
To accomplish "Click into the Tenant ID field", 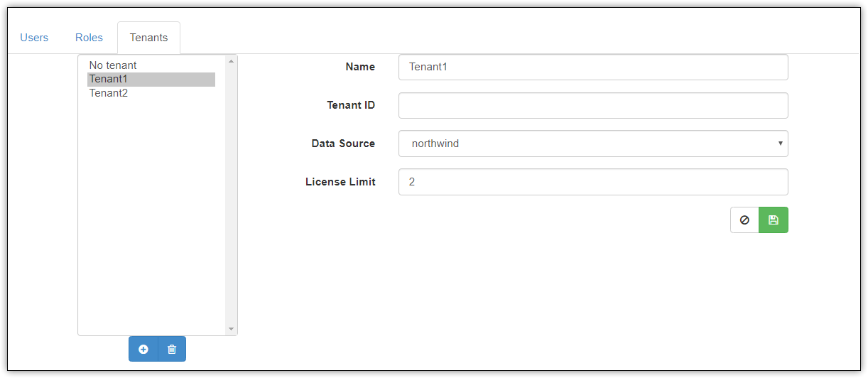I will click(593, 105).
